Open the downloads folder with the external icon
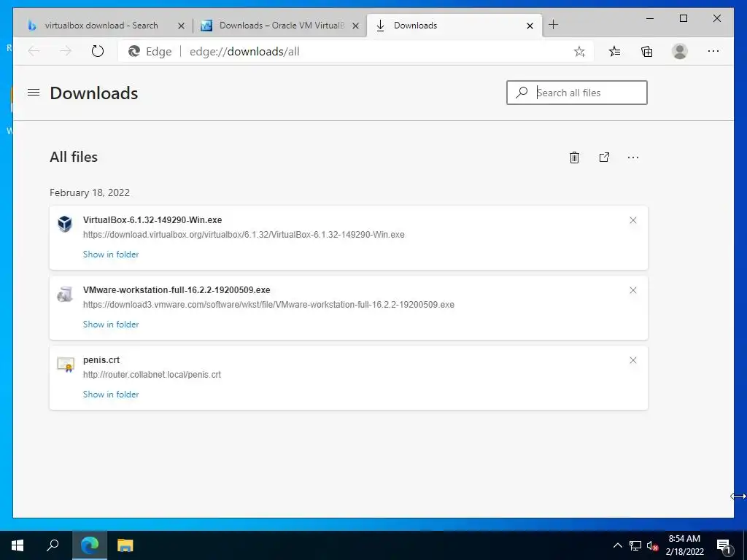Viewport: 747px width, 560px height. pos(604,157)
